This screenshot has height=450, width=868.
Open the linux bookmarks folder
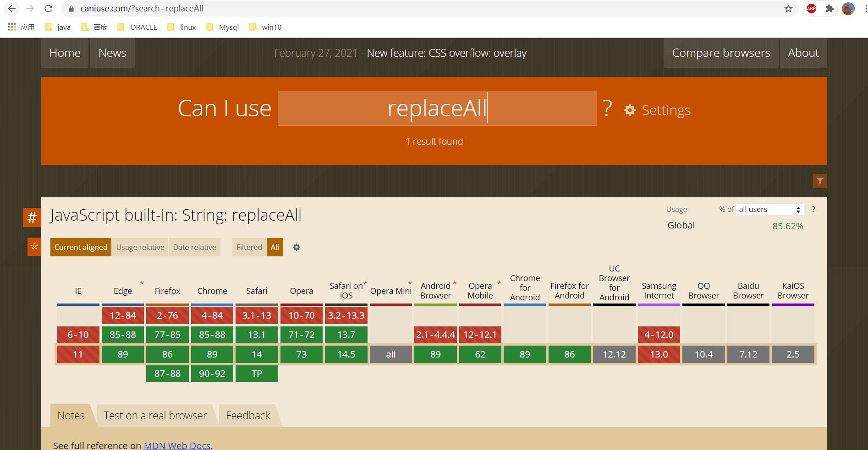[x=182, y=27]
